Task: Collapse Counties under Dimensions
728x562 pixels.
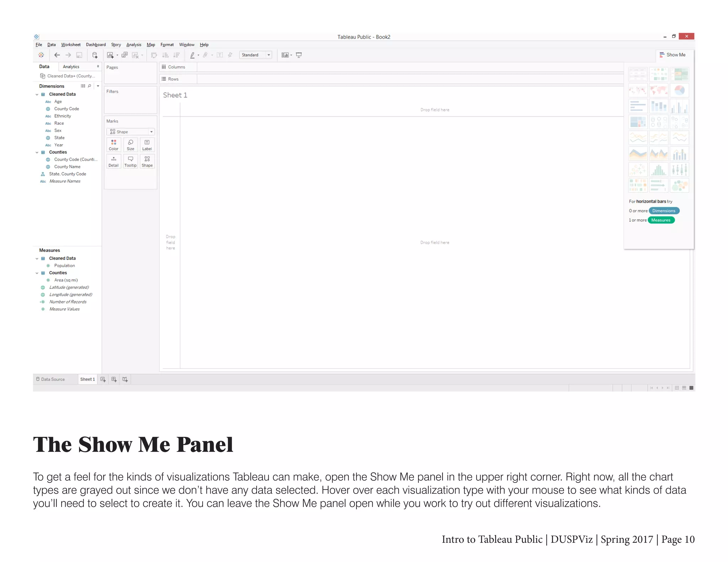Action: 37,152
